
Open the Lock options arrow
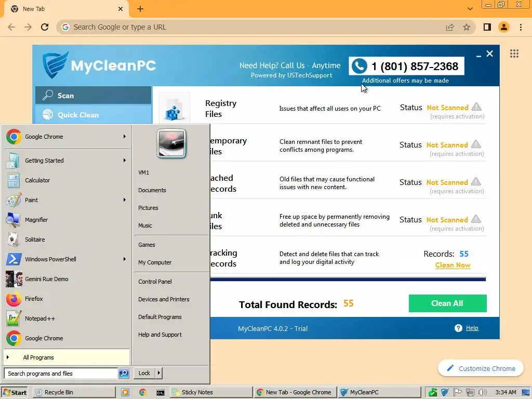pyautogui.click(x=159, y=373)
